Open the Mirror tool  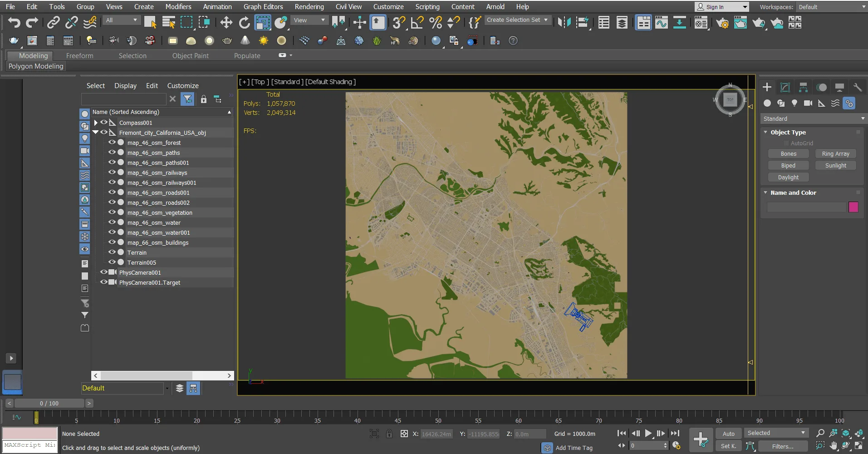(564, 22)
